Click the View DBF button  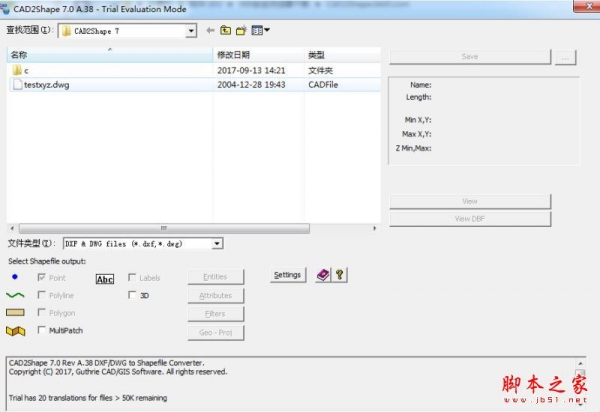470,219
